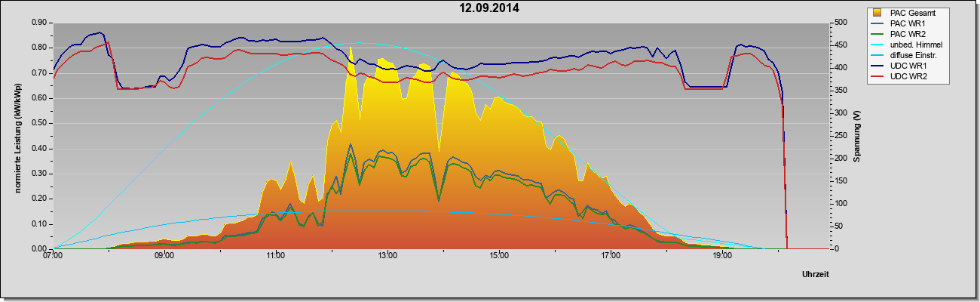Click the 19:00 time axis label
The height and width of the screenshot is (302, 980).
(722, 255)
